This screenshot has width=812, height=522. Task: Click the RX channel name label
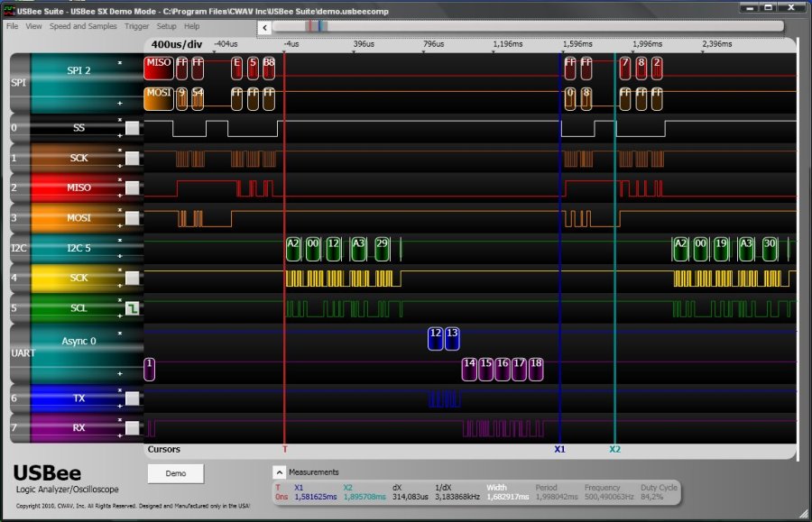(x=78, y=428)
